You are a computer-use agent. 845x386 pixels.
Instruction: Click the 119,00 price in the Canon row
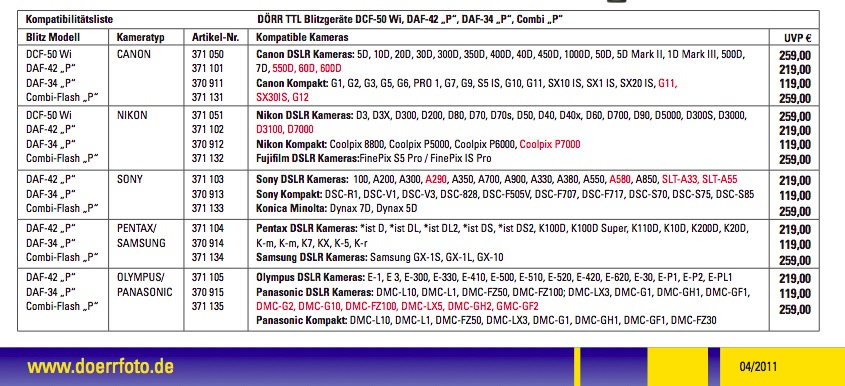(x=794, y=84)
